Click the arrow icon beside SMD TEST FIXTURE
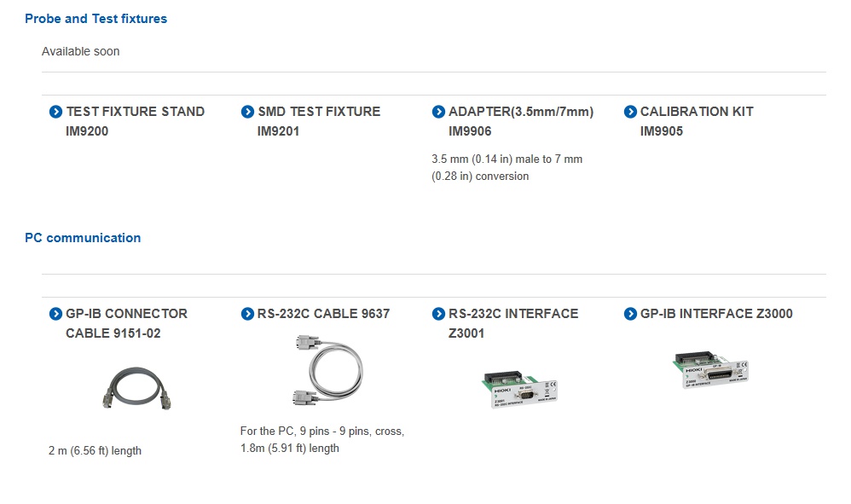851x504 pixels. click(247, 112)
